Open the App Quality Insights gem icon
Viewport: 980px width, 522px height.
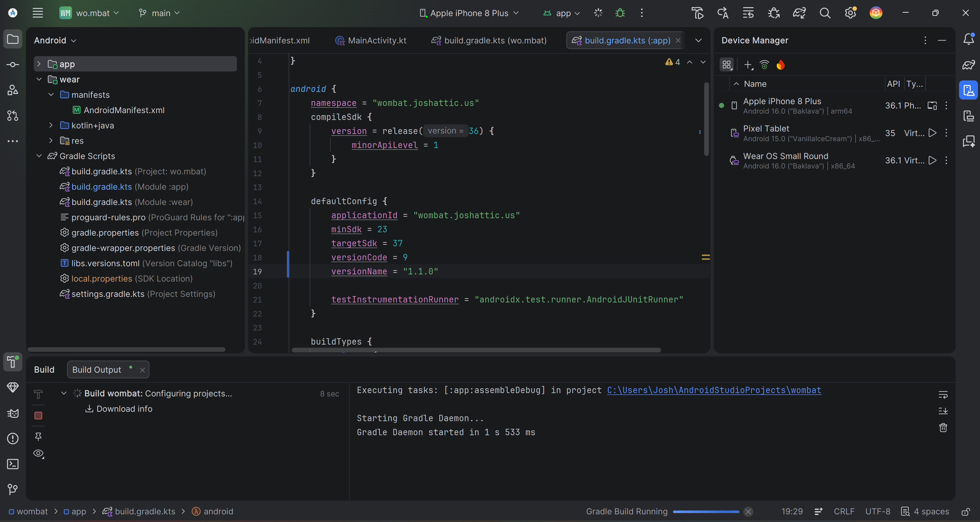click(x=13, y=387)
